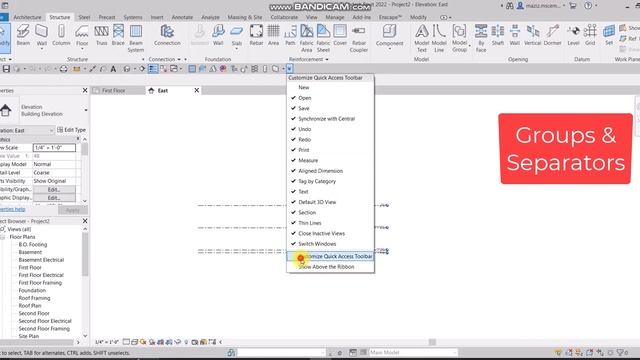Open the Elevation: East instance dropdown
This screenshot has height=360, width=640.
click(52, 130)
